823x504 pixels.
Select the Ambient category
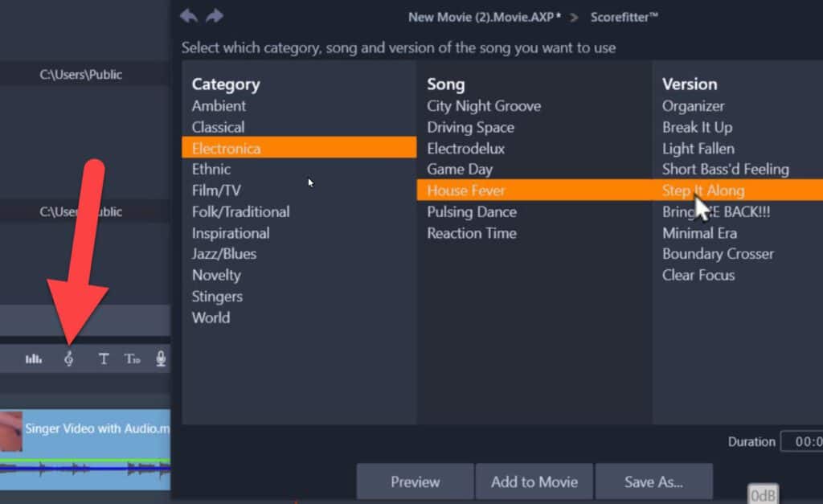pos(219,105)
